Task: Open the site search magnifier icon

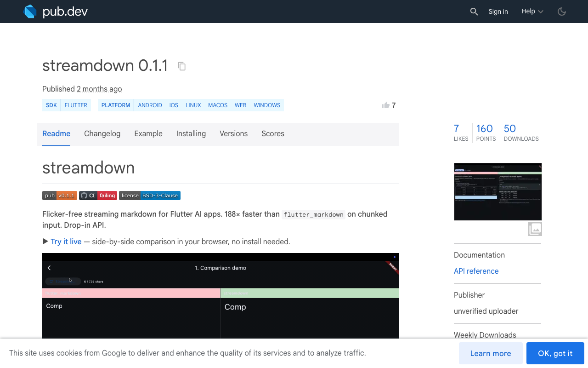Action: [474, 11]
